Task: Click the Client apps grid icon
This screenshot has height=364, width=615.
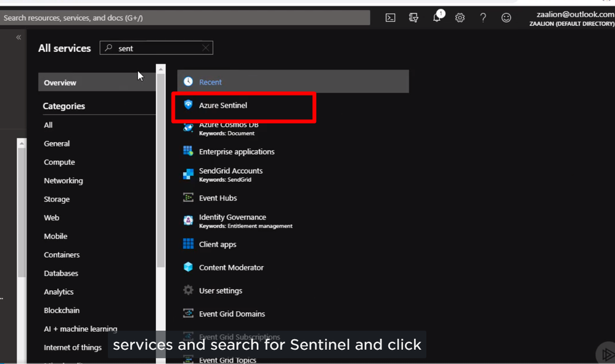Action: coord(189,243)
